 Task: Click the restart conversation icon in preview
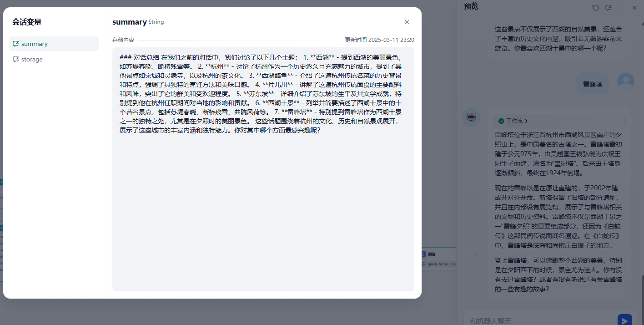pyautogui.click(x=595, y=8)
